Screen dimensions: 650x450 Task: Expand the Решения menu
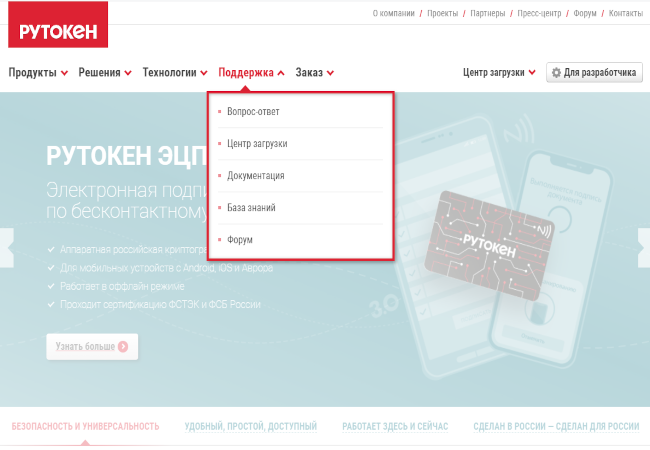click(x=105, y=73)
